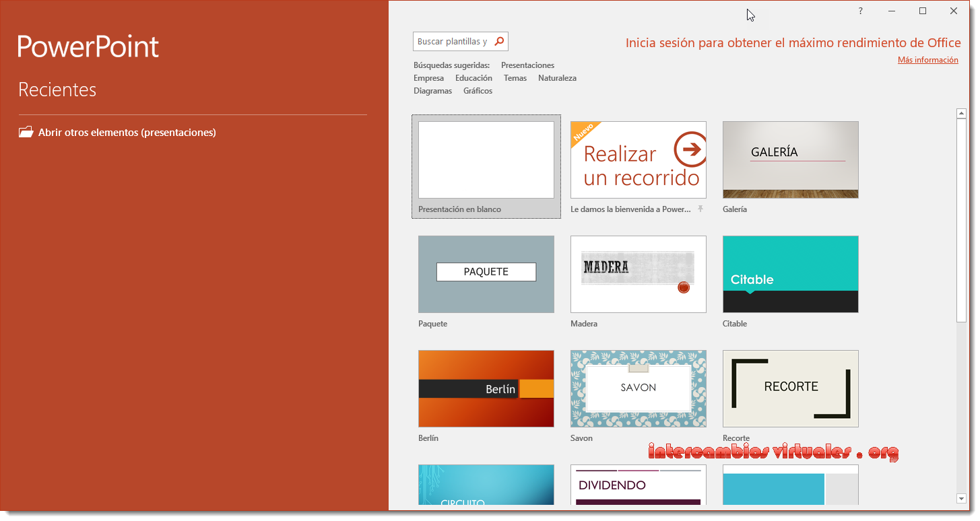
Task: Click the Presentación en blanco label
Action: pyautogui.click(x=459, y=209)
